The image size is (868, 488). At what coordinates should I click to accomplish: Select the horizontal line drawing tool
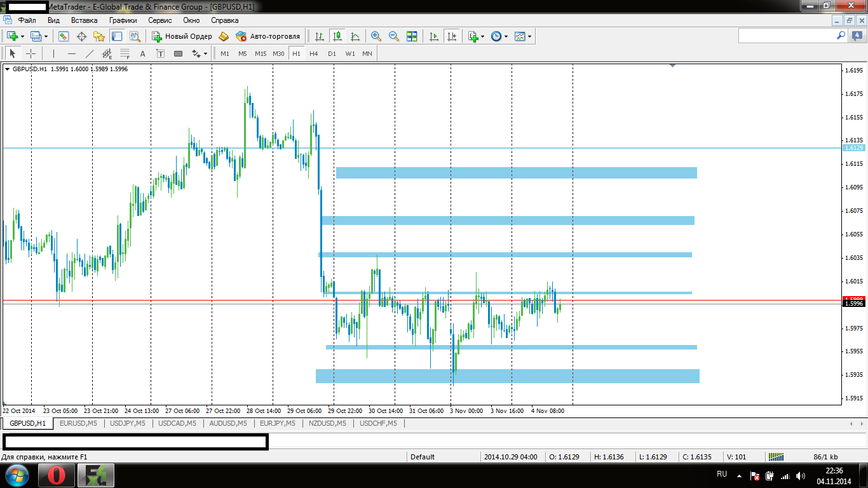pos(72,53)
